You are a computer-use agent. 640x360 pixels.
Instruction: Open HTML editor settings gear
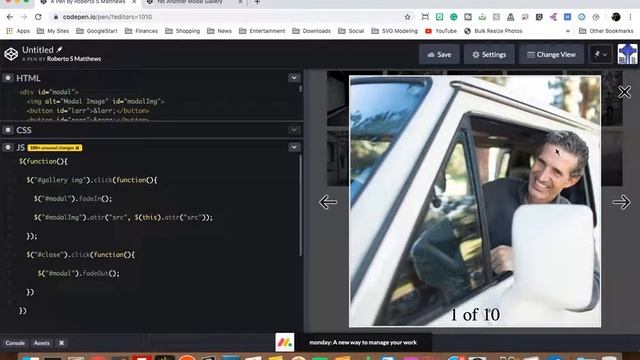pos(8,78)
